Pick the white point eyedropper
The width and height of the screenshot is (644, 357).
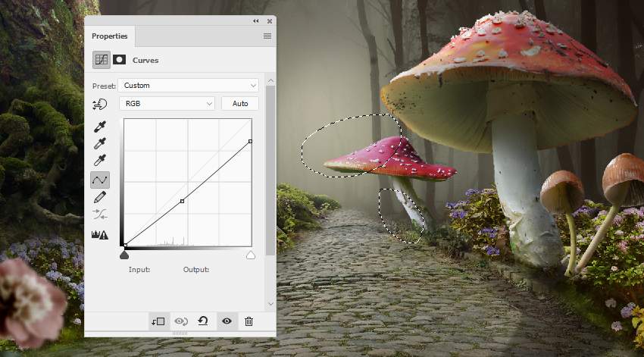coord(100,159)
